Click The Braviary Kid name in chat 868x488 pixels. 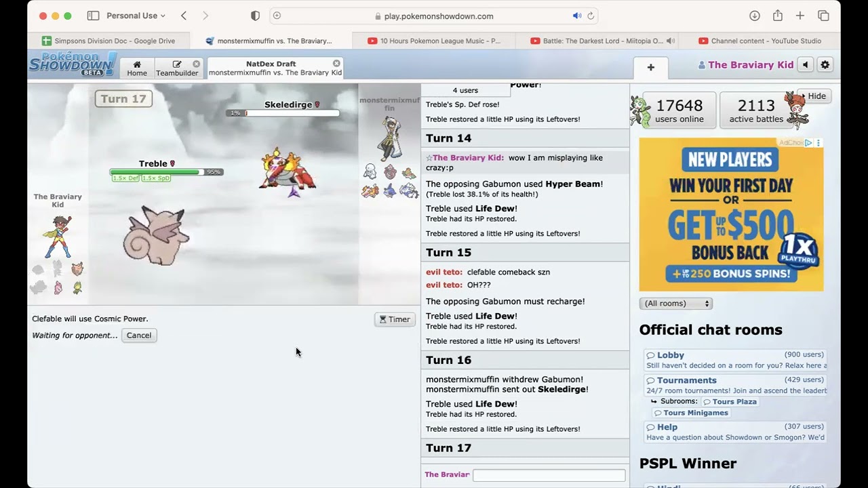pyautogui.click(x=468, y=158)
